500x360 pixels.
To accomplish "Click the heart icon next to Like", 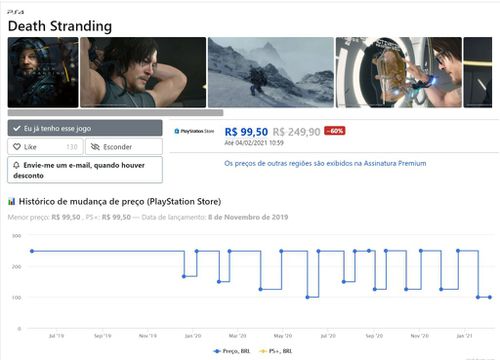I will point(17,147).
